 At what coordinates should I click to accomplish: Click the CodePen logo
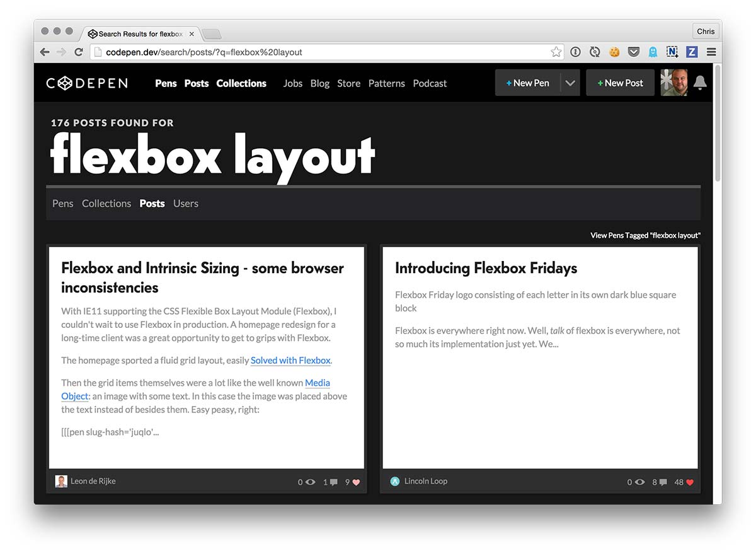pyautogui.click(x=87, y=83)
